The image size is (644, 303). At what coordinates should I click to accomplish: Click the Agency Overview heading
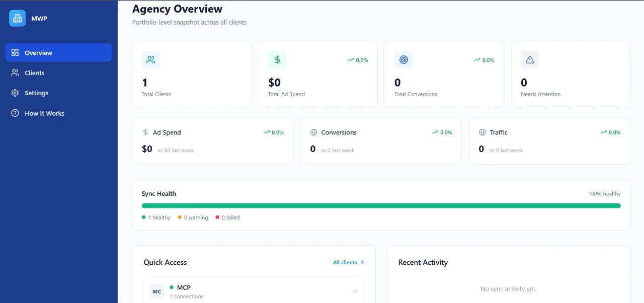coord(177,9)
